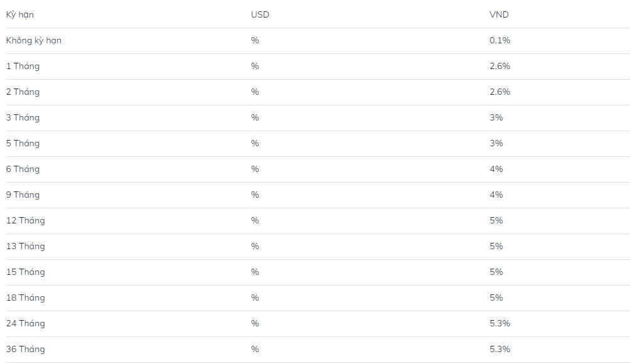Click the USD rate cell for 12 Tháng
Viewport: 630px width, 364px height.
[x=255, y=220]
